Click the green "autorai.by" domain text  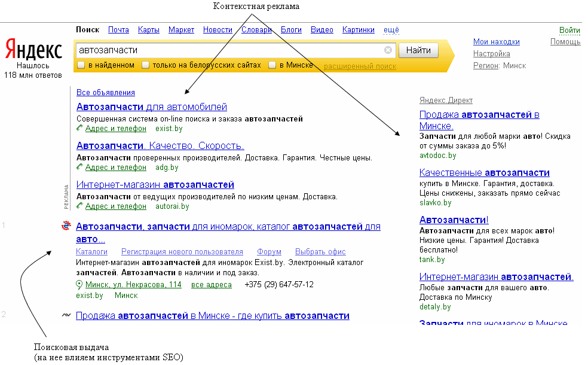point(172,206)
